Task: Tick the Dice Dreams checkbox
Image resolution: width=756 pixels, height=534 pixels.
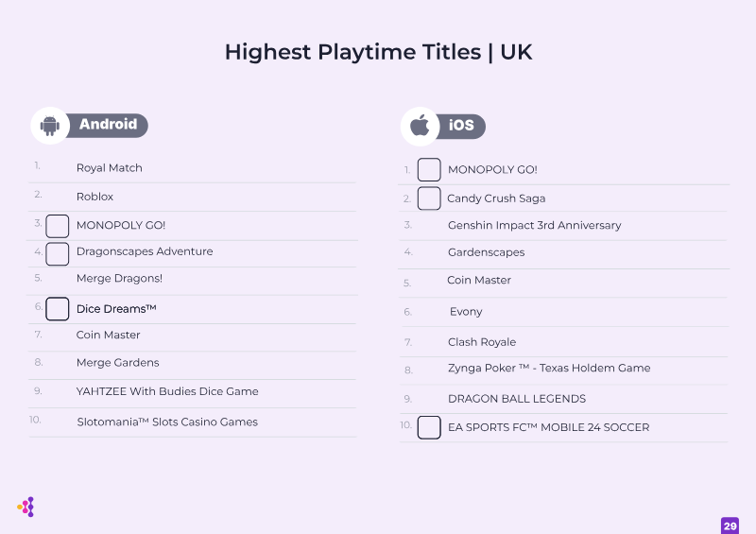Action: click(x=58, y=309)
